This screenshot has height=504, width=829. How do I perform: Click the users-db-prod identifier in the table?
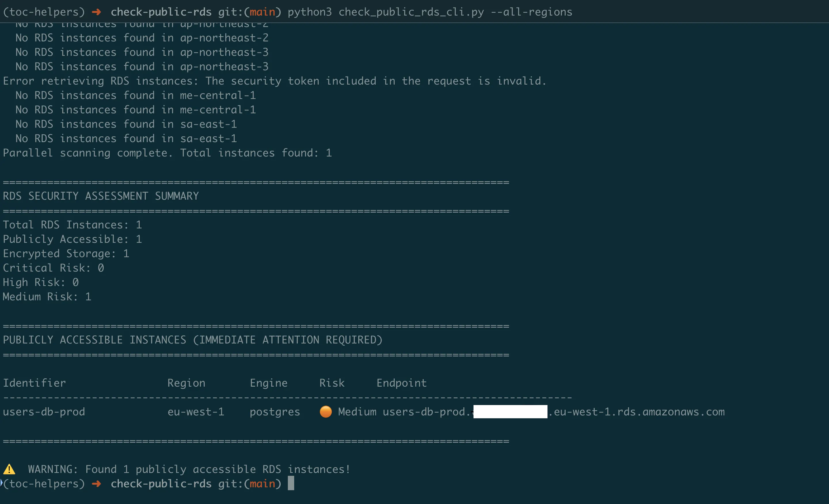[44, 412]
